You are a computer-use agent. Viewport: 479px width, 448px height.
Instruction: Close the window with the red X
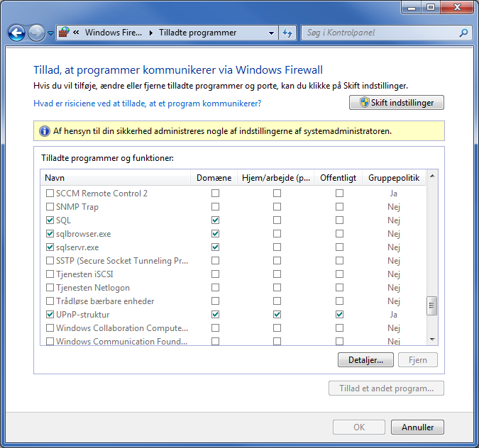(x=457, y=7)
